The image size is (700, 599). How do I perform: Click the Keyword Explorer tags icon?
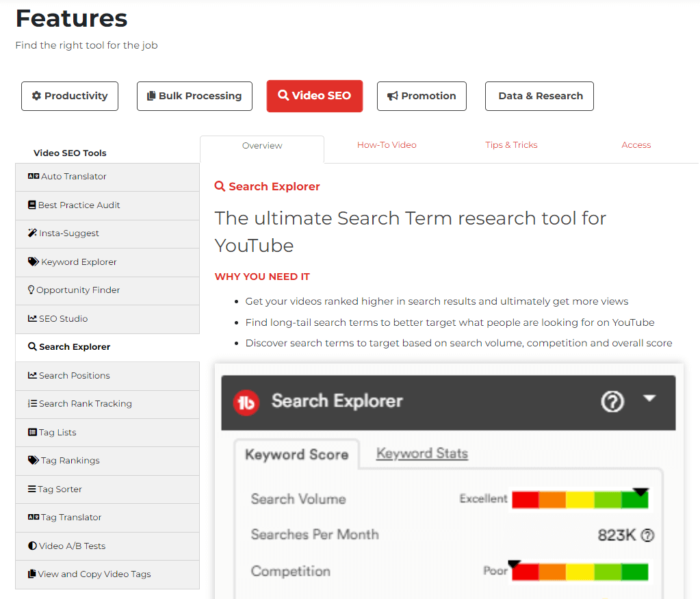tap(34, 262)
